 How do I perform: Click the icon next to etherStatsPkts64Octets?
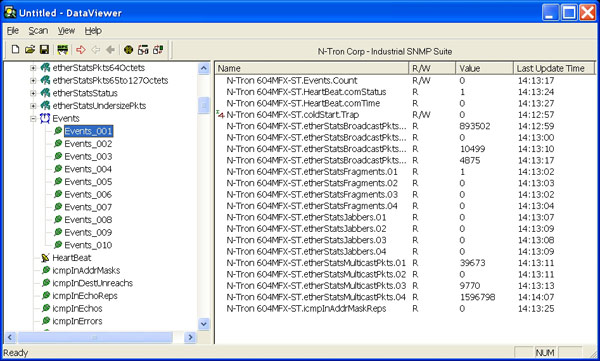coord(46,68)
